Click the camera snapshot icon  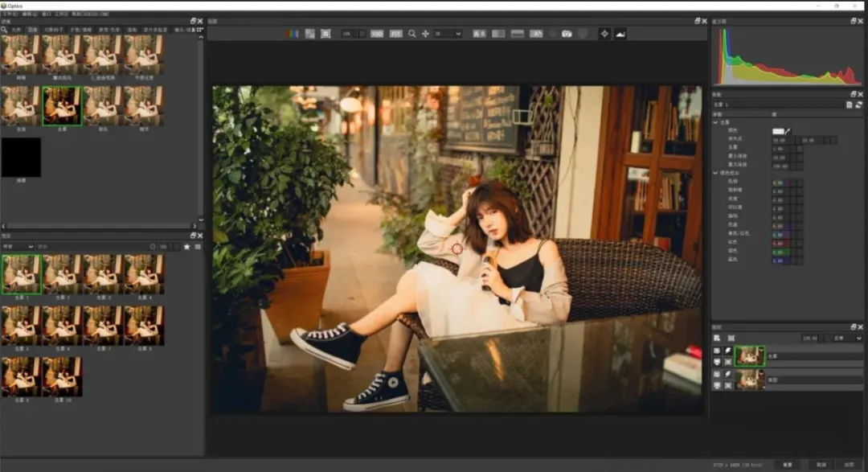[567, 34]
